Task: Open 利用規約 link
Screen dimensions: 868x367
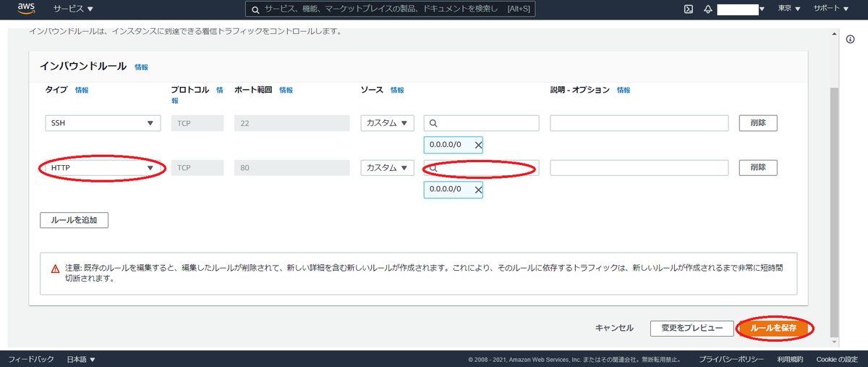Action: click(x=790, y=359)
